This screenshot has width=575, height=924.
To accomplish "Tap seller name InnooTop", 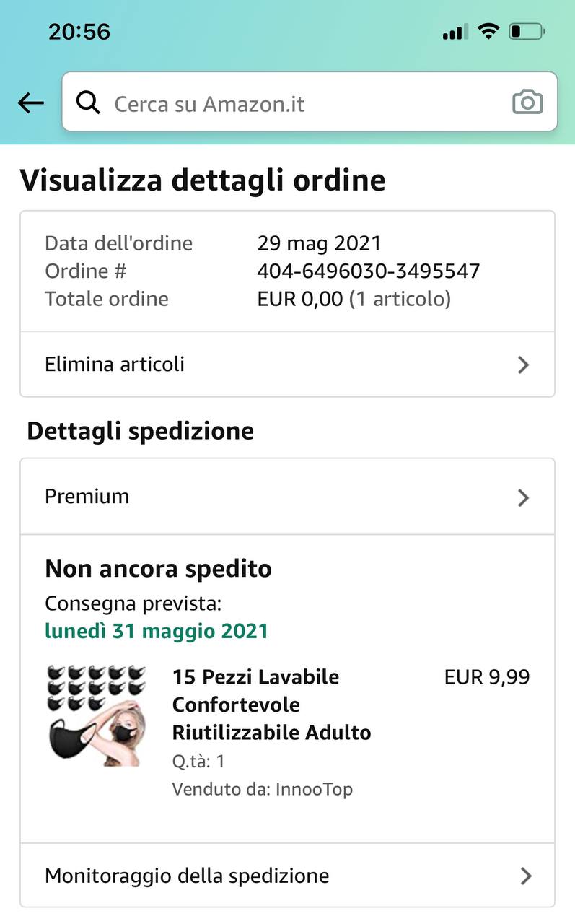I will [314, 789].
